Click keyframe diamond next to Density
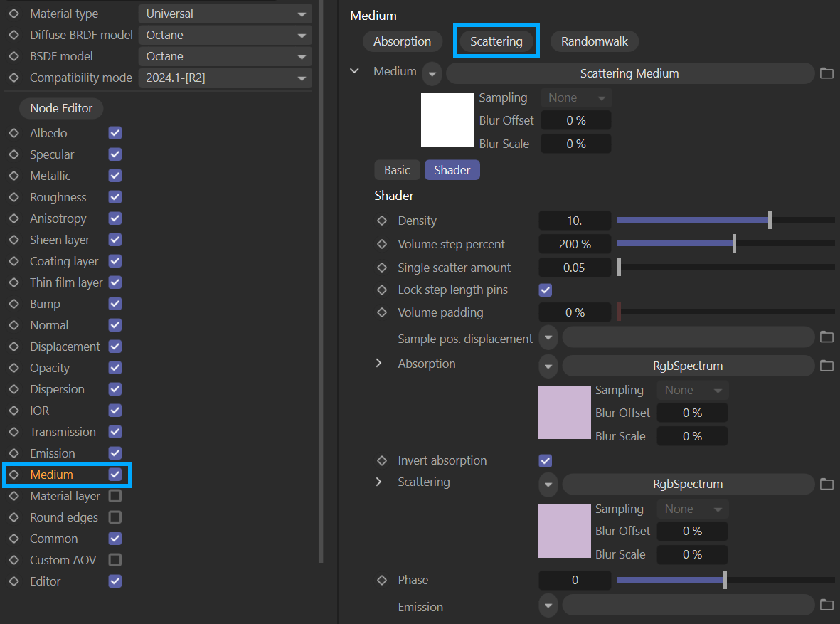The image size is (840, 624). pos(382,221)
